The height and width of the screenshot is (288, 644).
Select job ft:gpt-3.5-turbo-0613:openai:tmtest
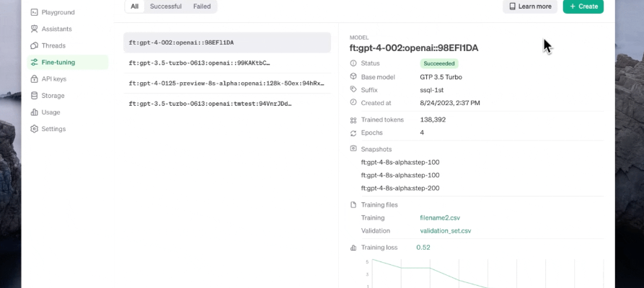click(227, 104)
